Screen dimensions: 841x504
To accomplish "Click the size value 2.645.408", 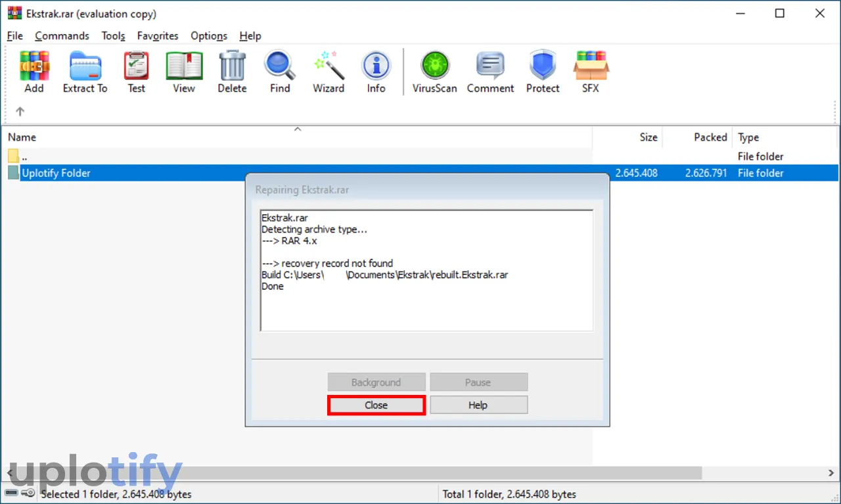I will tap(636, 173).
